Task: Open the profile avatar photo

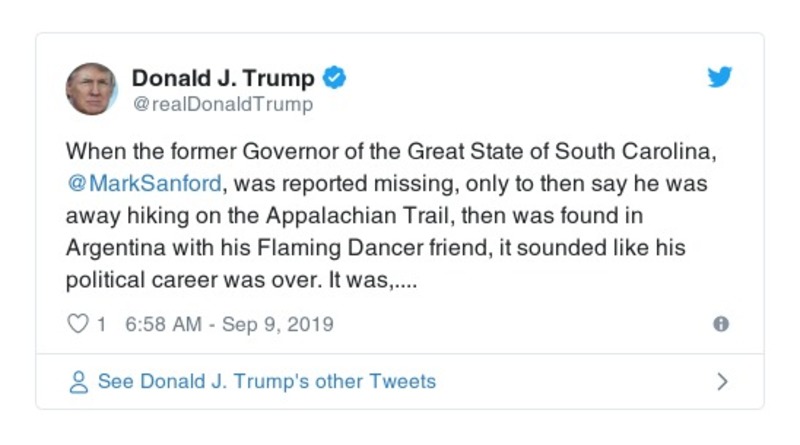Action: coord(91,89)
